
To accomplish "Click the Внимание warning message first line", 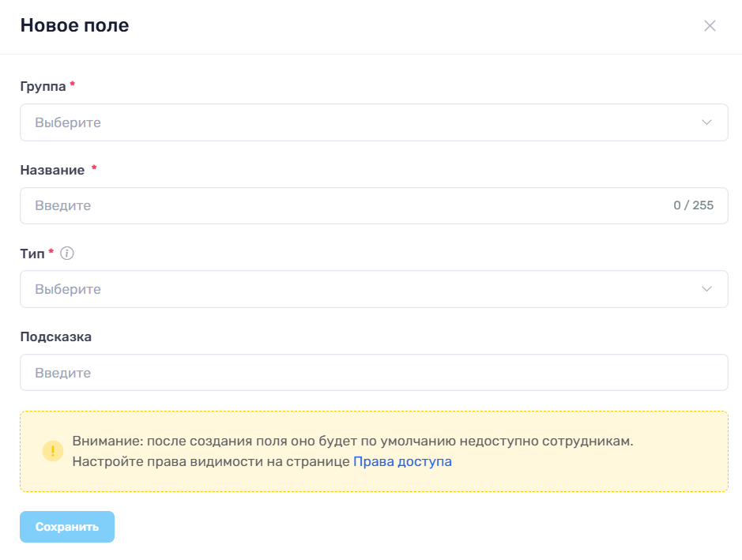I will click(x=352, y=441).
